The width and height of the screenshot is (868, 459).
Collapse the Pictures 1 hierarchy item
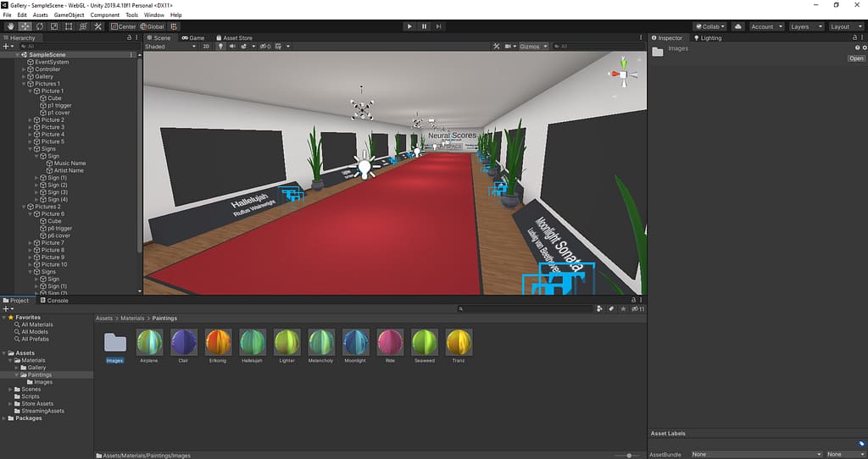tap(24, 84)
